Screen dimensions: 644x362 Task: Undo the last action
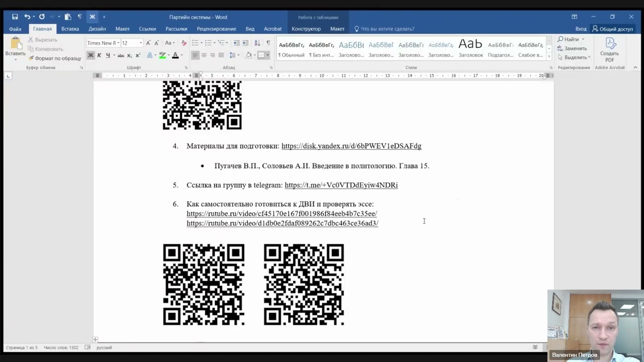(27, 17)
